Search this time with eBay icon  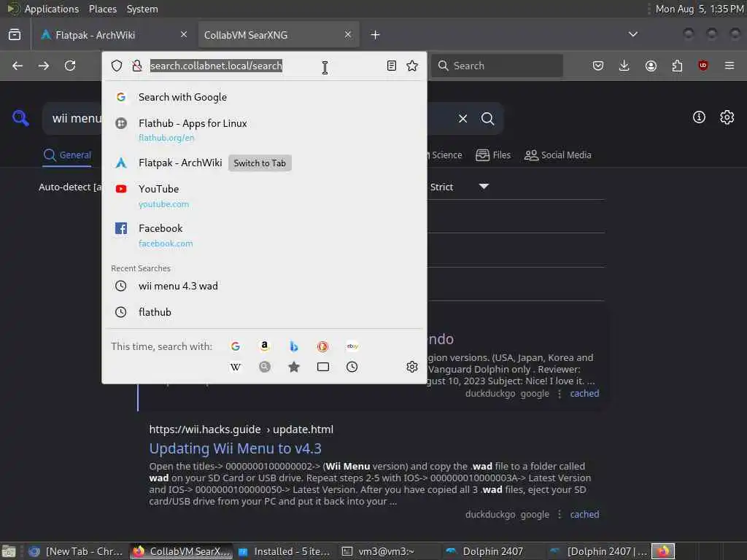(x=352, y=346)
